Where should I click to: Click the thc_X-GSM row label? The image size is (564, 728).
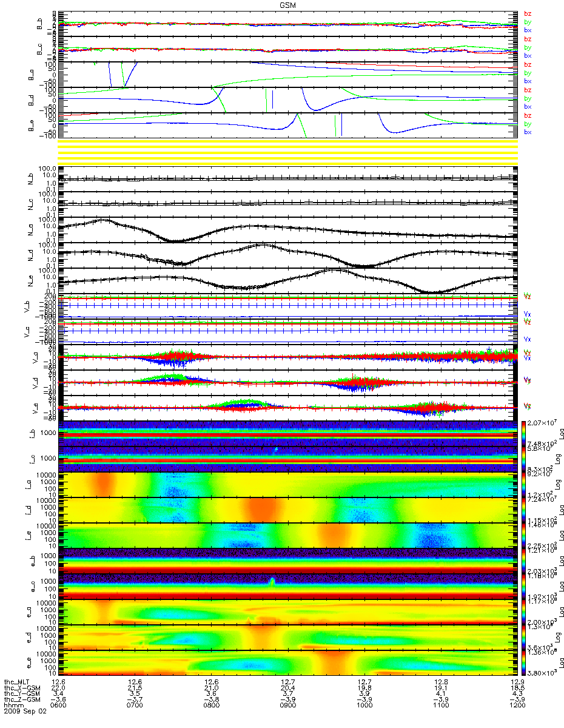coord(22,687)
